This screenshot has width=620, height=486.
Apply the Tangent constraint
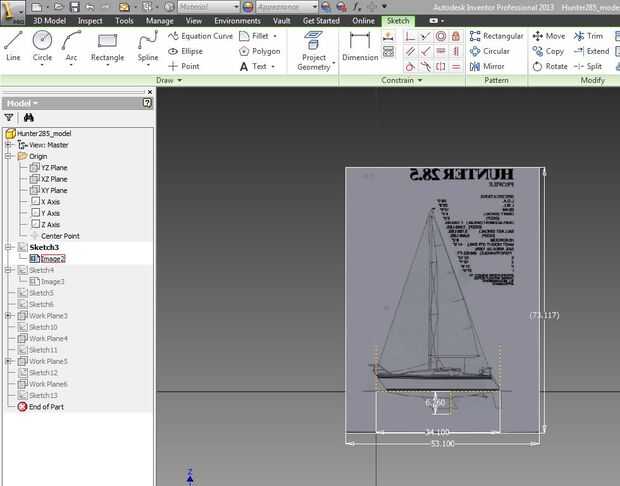pos(410,66)
